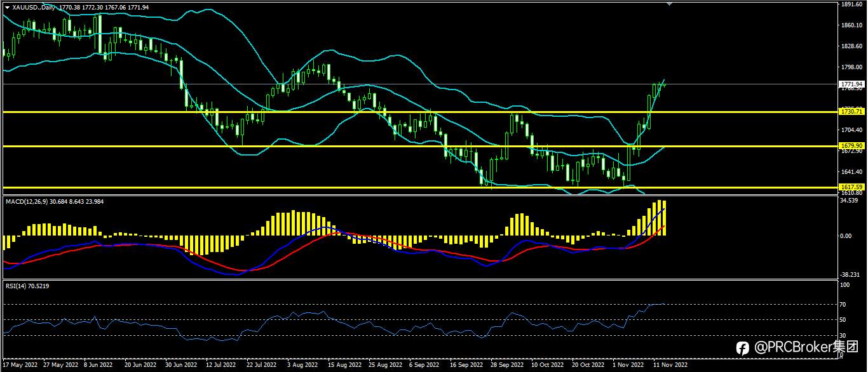The width and height of the screenshot is (868, 372).
Task: Click the RSI 30 level label
Action: [x=843, y=335]
